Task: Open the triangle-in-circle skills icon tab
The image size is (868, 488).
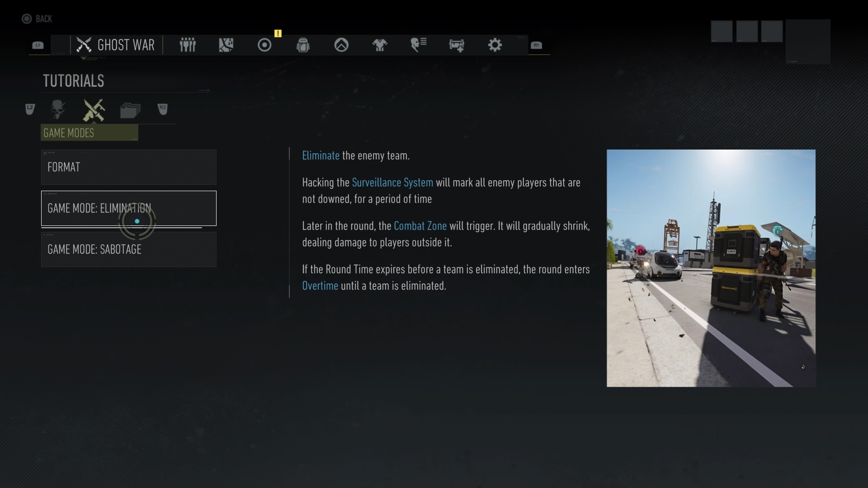Action: pyautogui.click(x=341, y=45)
